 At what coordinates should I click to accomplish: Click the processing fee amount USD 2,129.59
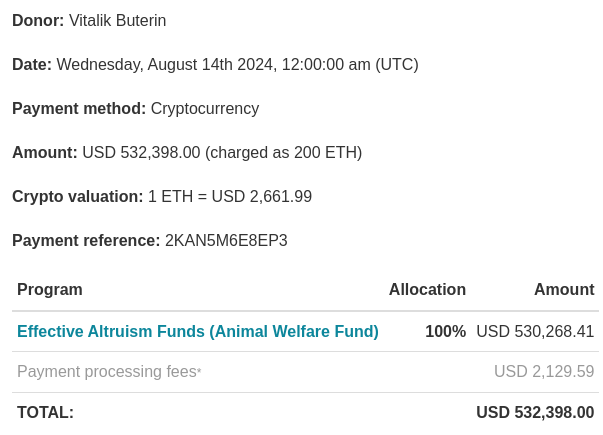click(x=544, y=372)
